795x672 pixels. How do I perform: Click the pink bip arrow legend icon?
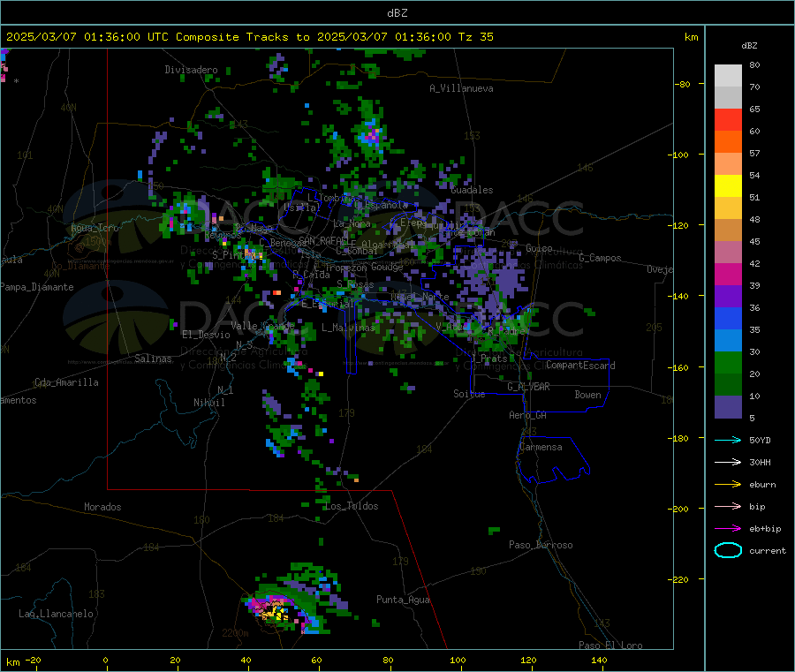tap(728, 506)
